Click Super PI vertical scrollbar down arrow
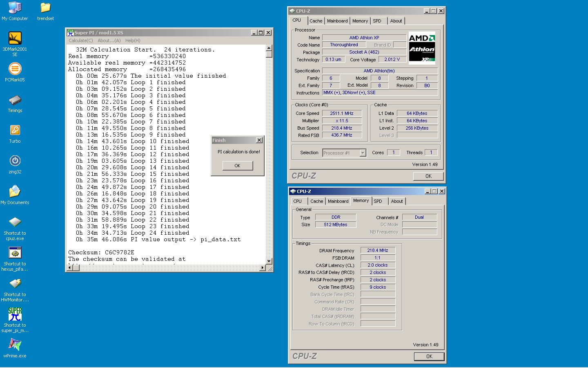This screenshot has width=588, height=368. 269,261
